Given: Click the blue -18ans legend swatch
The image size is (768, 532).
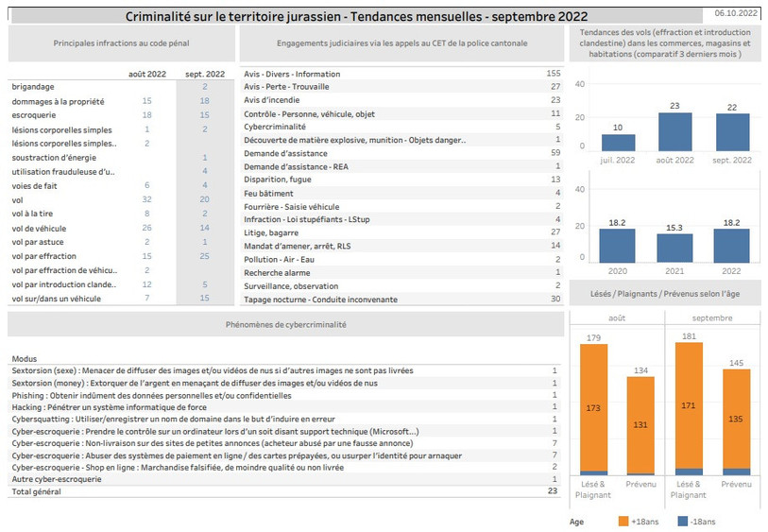Looking at the screenshot, I should click(682, 522).
